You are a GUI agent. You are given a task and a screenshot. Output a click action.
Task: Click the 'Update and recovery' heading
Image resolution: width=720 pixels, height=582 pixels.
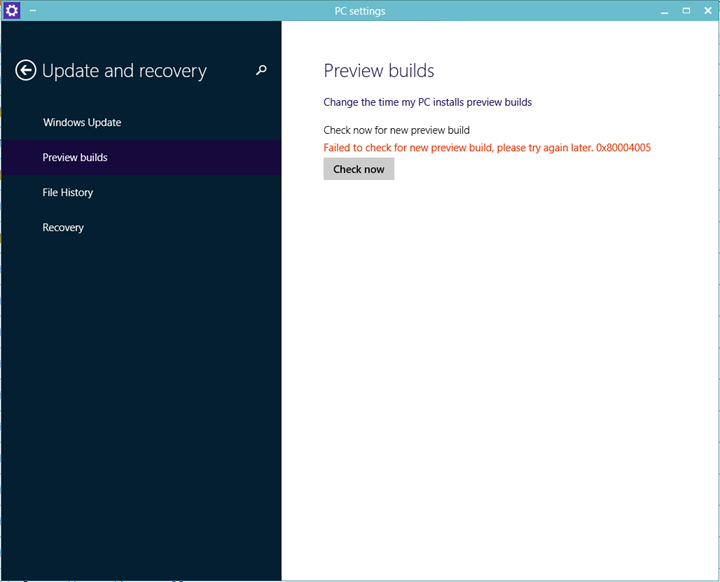(x=124, y=71)
